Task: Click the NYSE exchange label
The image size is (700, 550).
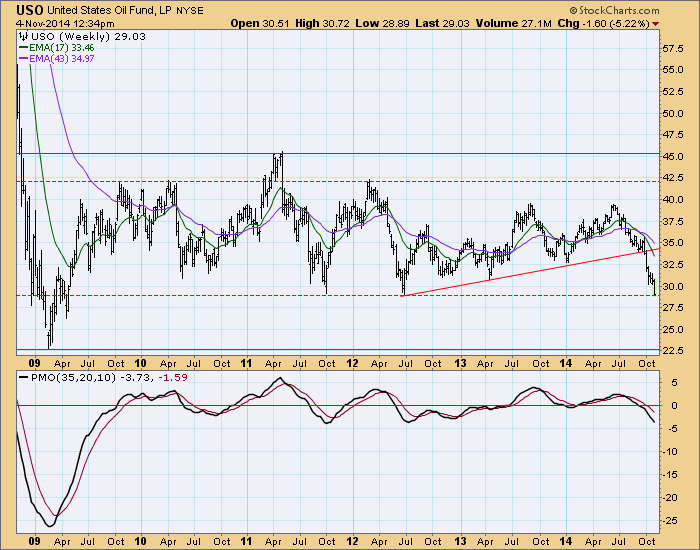Action: (190, 11)
